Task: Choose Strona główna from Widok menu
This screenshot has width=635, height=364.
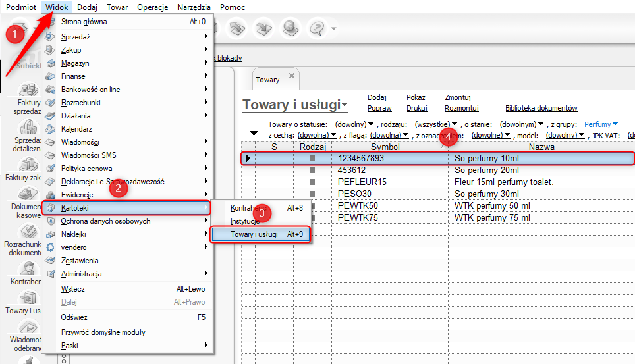Action: [128, 22]
